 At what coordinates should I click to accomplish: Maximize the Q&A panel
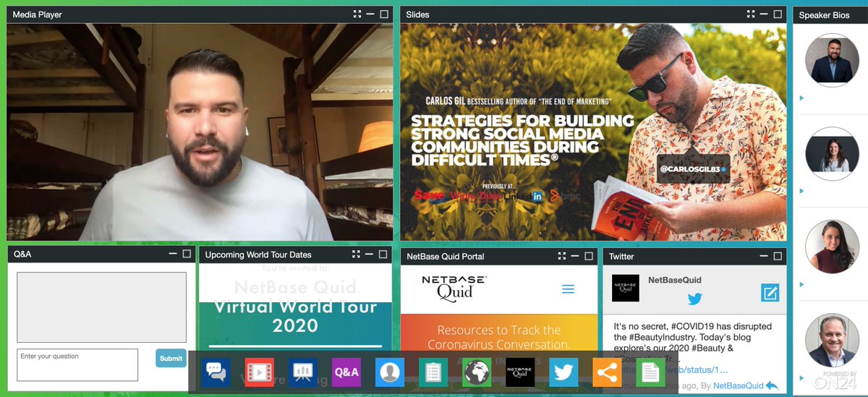pos(187,255)
